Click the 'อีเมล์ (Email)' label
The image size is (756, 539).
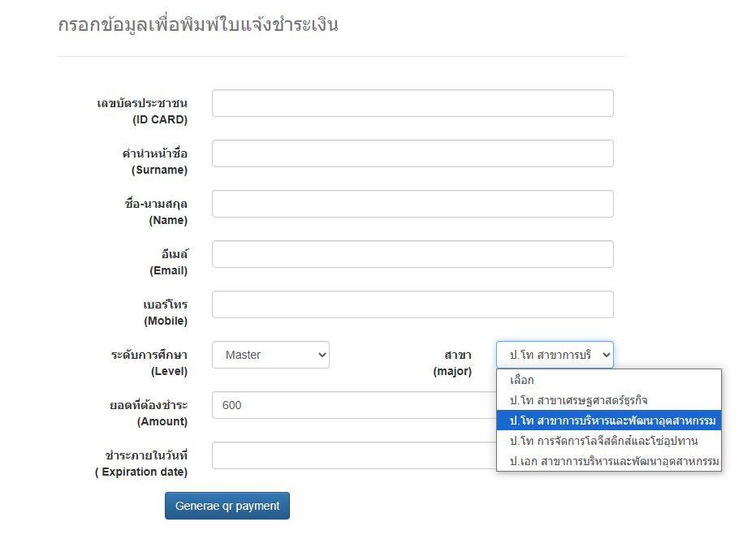click(x=168, y=262)
